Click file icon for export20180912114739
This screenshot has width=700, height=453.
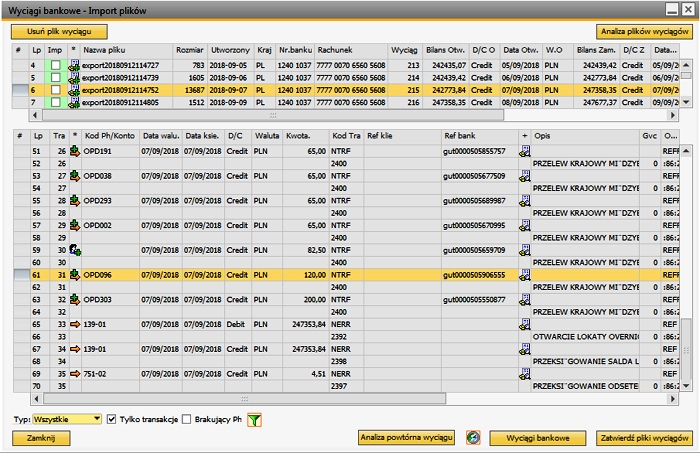74,78
